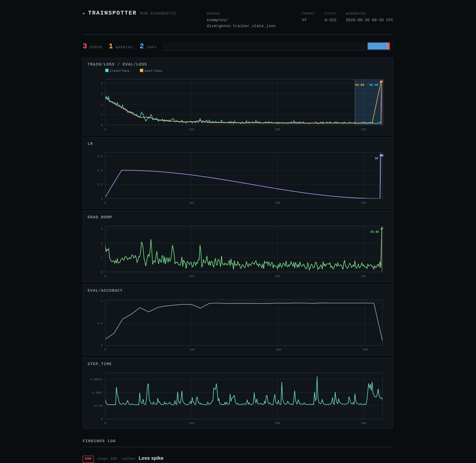Click the "steps 320" finding label

click(x=107, y=459)
